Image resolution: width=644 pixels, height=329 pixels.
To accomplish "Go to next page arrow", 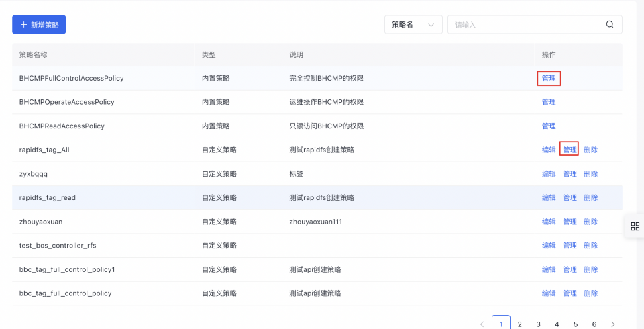I will pyautogui.click(x=613, y=324).
